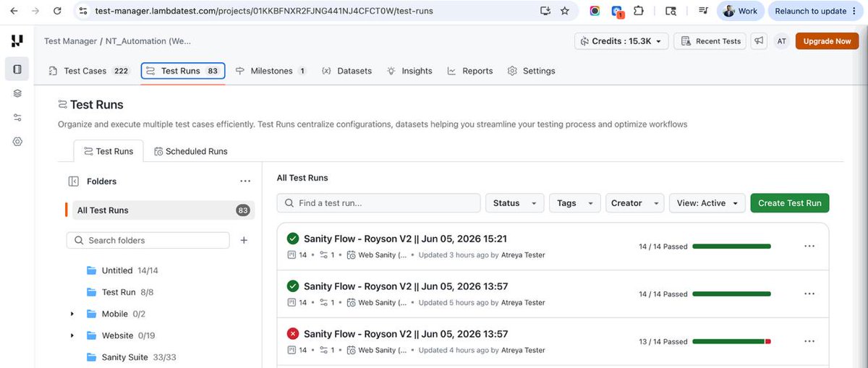Switch to the Insights tab
Viewport: 868px width, 368px height.
tap(409, 71)
